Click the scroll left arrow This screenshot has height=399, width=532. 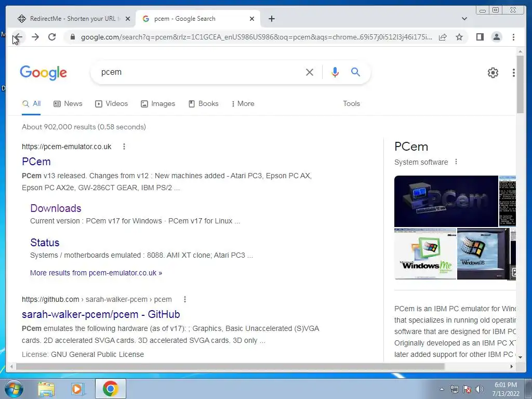[x=11, y=366]
